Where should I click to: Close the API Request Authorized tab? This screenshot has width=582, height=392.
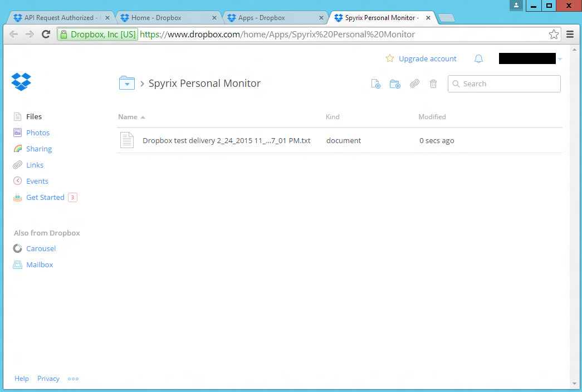click(x=107, y=18)
